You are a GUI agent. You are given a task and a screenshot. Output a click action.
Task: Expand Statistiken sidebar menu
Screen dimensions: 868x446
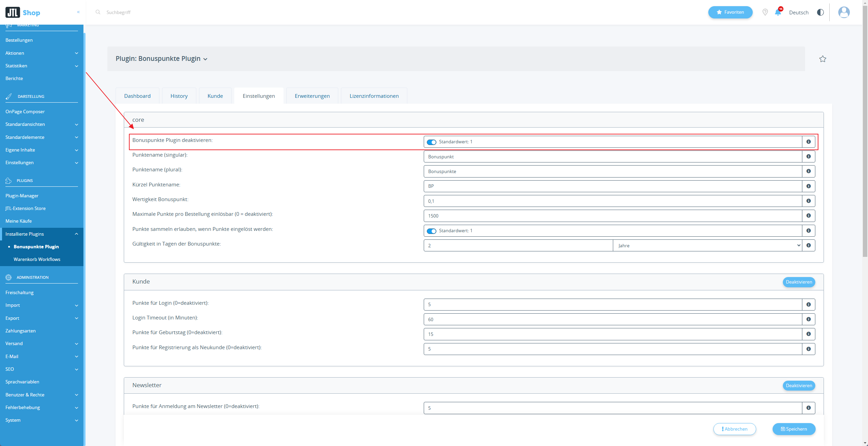click(42, 66)
